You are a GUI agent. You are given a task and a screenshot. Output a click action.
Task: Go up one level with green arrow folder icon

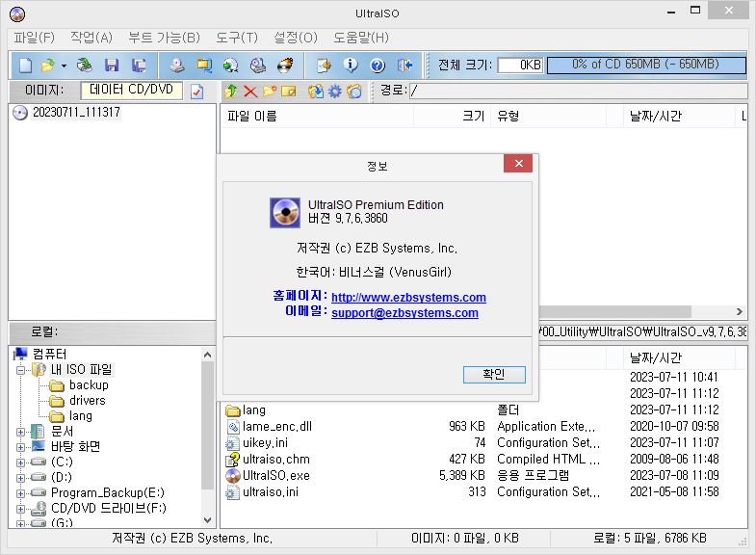click(231, 92)
